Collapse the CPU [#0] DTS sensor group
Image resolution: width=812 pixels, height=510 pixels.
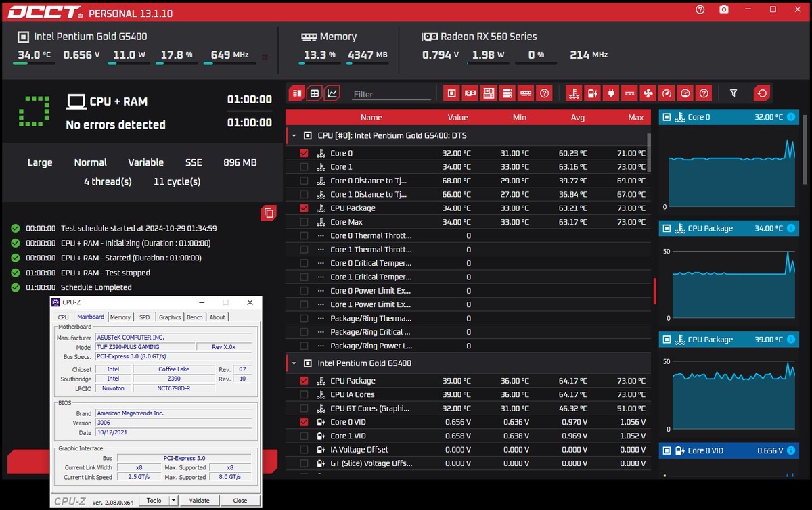[294, 135]
